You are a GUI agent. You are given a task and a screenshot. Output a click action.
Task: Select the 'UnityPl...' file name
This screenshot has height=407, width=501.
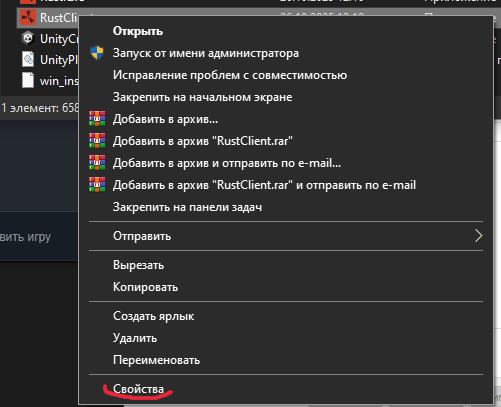[x=59, y=60]
